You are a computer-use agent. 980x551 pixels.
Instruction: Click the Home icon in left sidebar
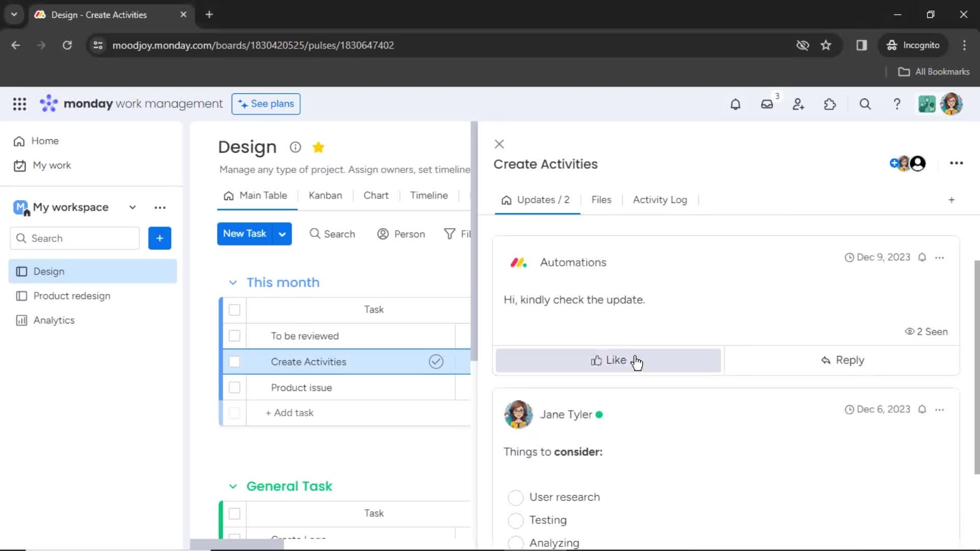pyautogui.click(x=19, y=141)
